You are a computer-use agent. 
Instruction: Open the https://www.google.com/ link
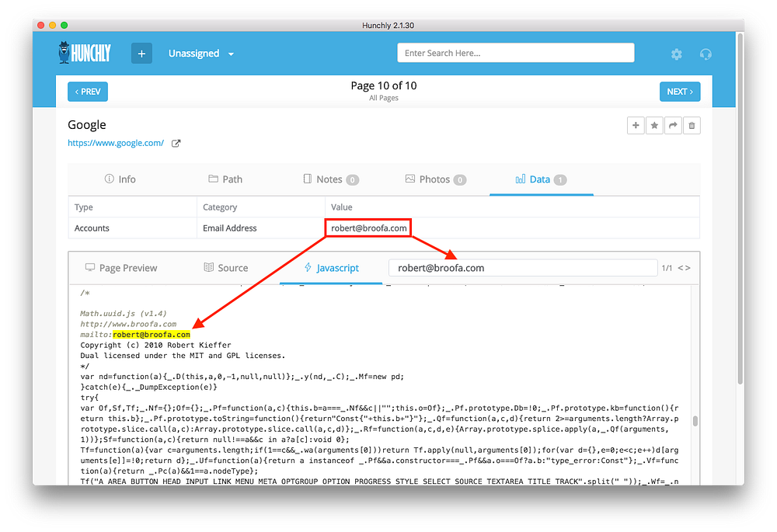(x=116, y=143)
